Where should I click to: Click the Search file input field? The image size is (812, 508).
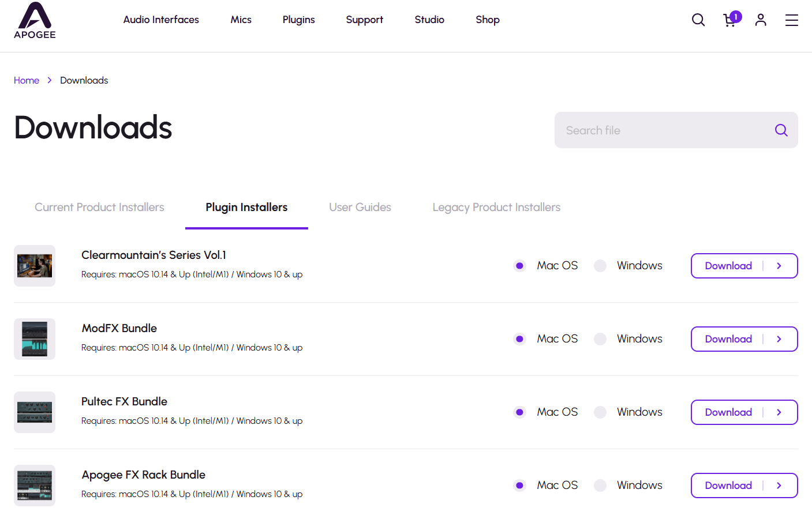[x=676, y=130]
